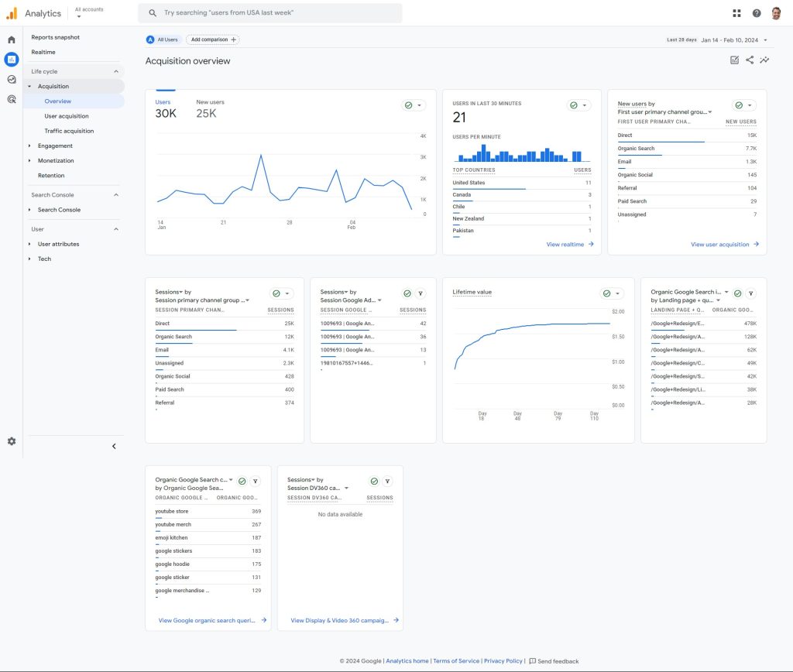This screenshot has width=793, height=672.
Task: Open Reports snapshot
Action: click(56, 37)
